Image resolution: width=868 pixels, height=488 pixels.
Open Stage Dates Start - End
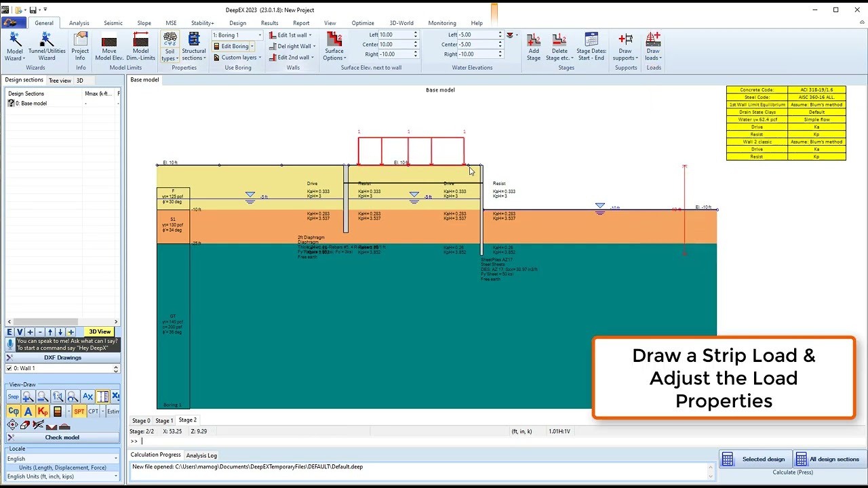(x=591, y=46)
